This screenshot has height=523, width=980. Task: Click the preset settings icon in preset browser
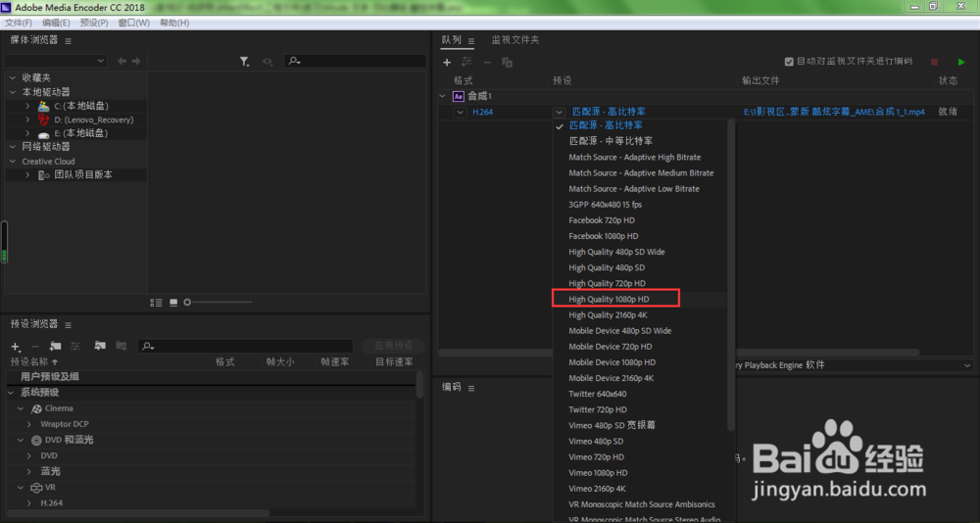click(75, 346)
